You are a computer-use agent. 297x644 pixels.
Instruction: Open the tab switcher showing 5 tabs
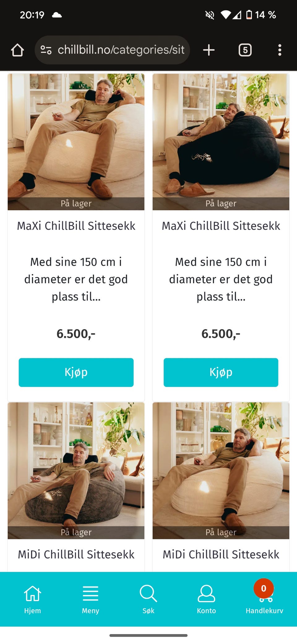(245, 50)
